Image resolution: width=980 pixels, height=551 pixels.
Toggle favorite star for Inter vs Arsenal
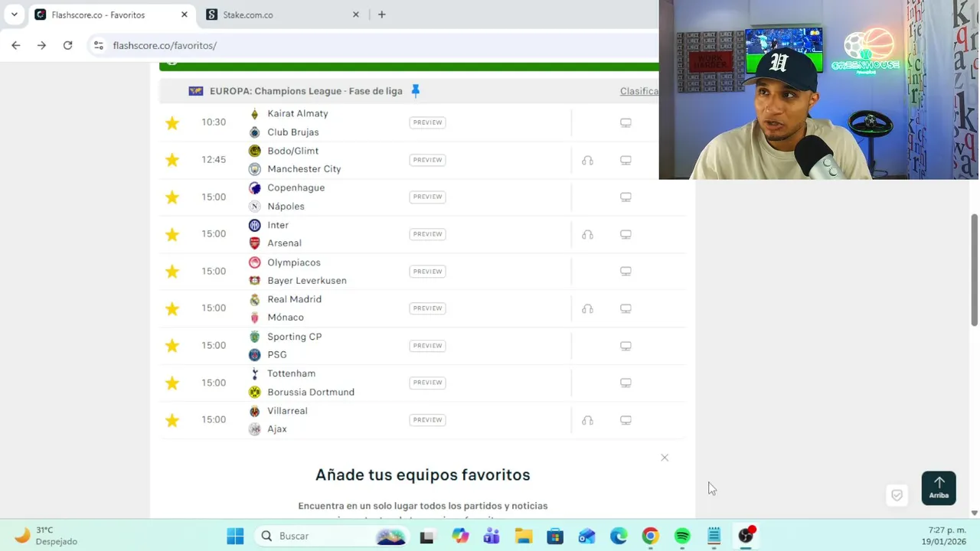[172, 234]
